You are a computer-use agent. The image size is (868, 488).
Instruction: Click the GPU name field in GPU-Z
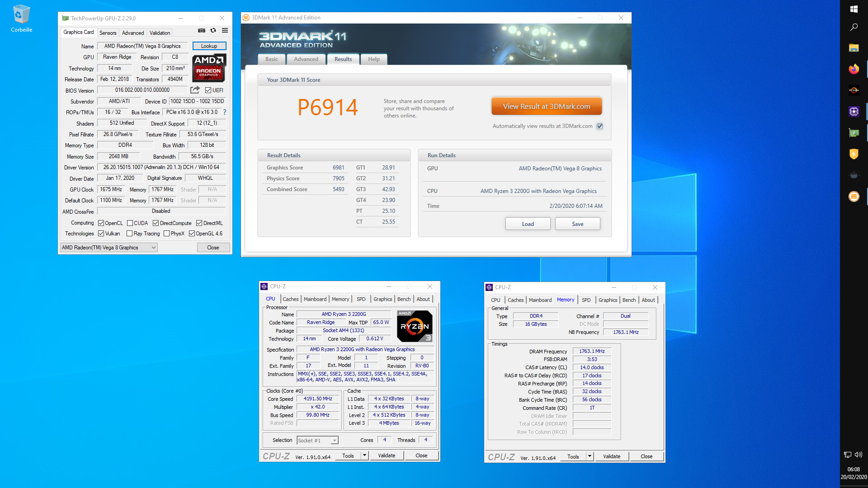coord(142,46)
